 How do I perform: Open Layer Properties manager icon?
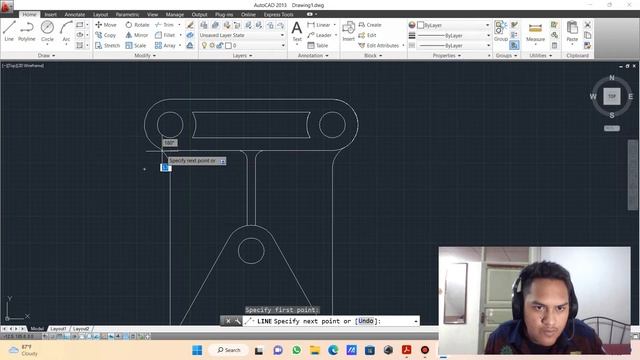[x=204, y=25]
